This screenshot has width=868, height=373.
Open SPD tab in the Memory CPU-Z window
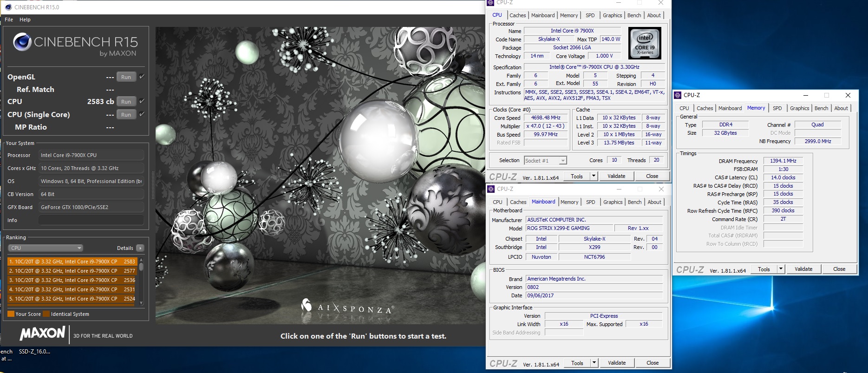point(777,108)
